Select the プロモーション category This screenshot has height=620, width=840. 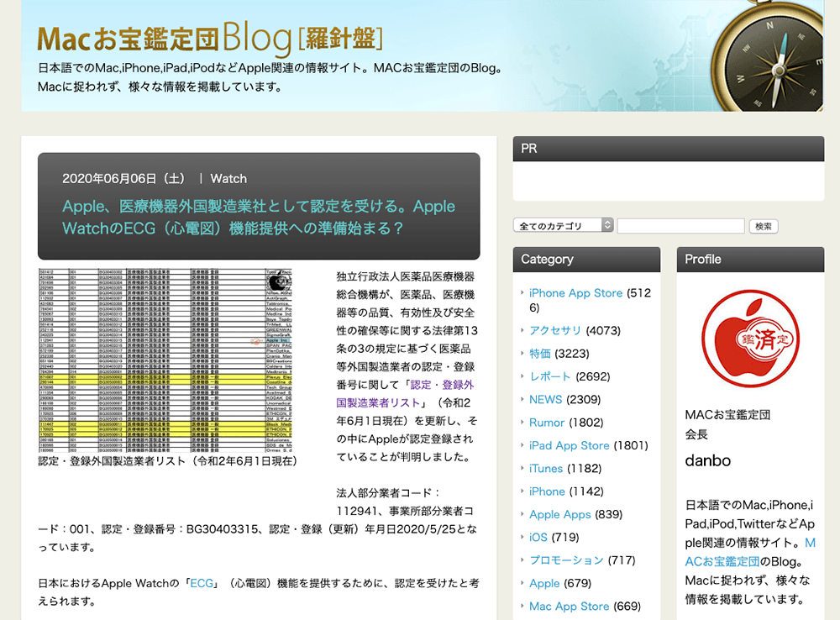pyautogui.click(x=566, y=560)
